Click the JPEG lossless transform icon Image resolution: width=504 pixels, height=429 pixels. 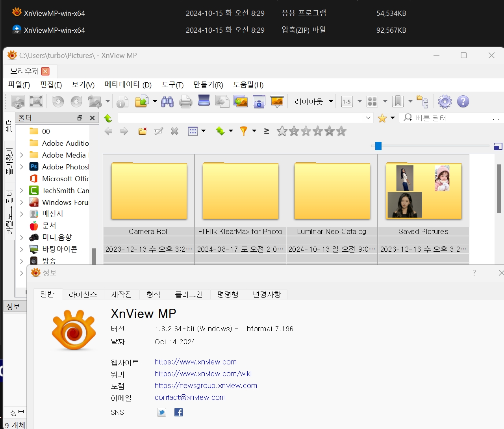point(94,102)
